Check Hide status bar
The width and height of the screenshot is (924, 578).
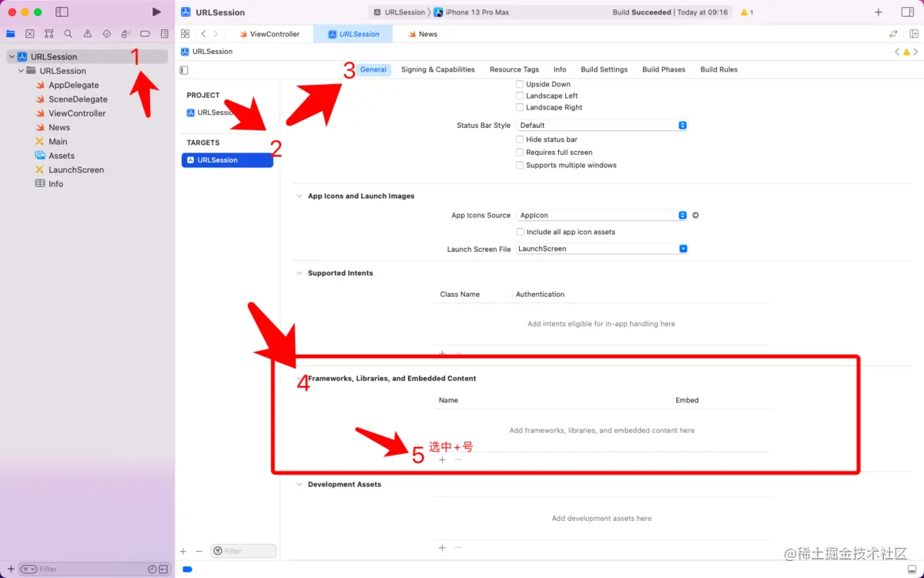[520, 139]
